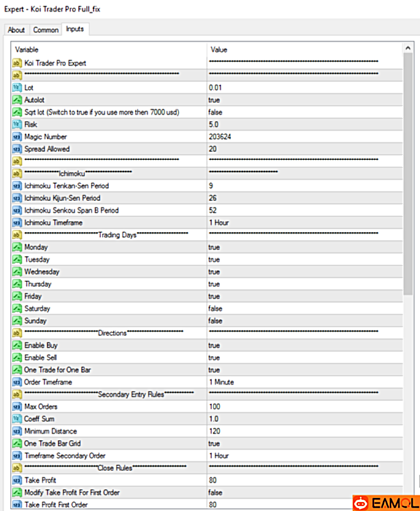The height and width of the screenshot is (511, 420).
Task: Click the Saturday boolean icon
Action: 17,309
